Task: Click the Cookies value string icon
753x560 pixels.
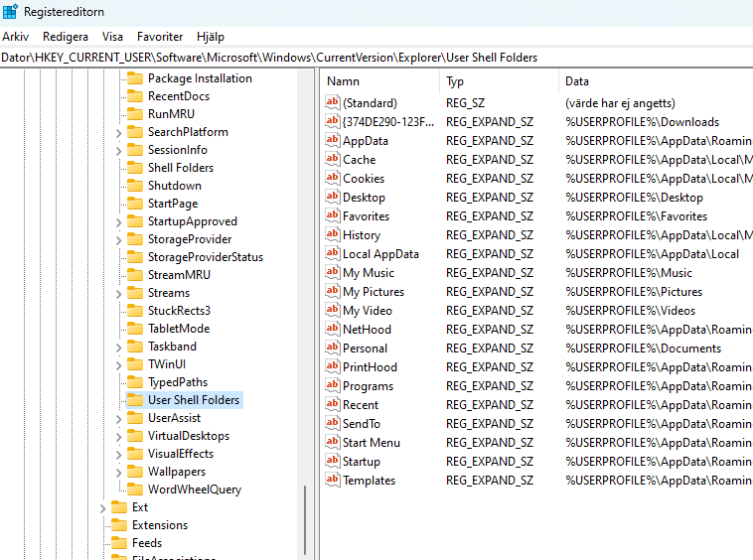Action: (x=333, y=178)
